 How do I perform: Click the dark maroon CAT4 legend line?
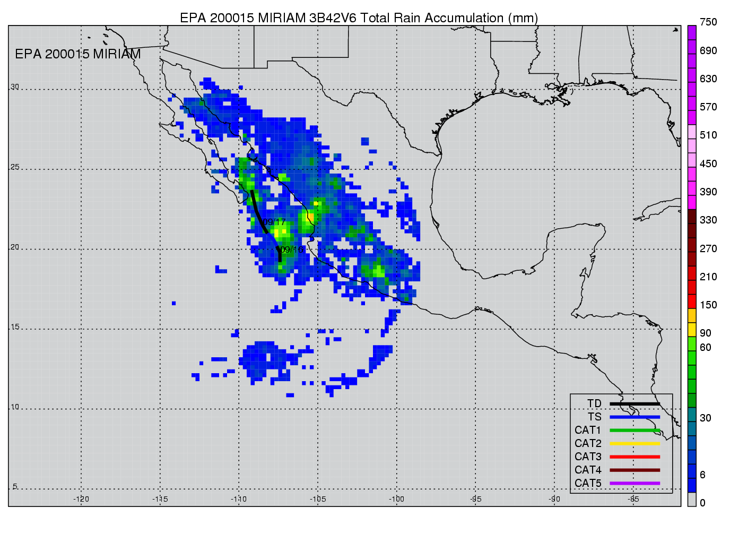pyautogui.click(x=635, y=470)
